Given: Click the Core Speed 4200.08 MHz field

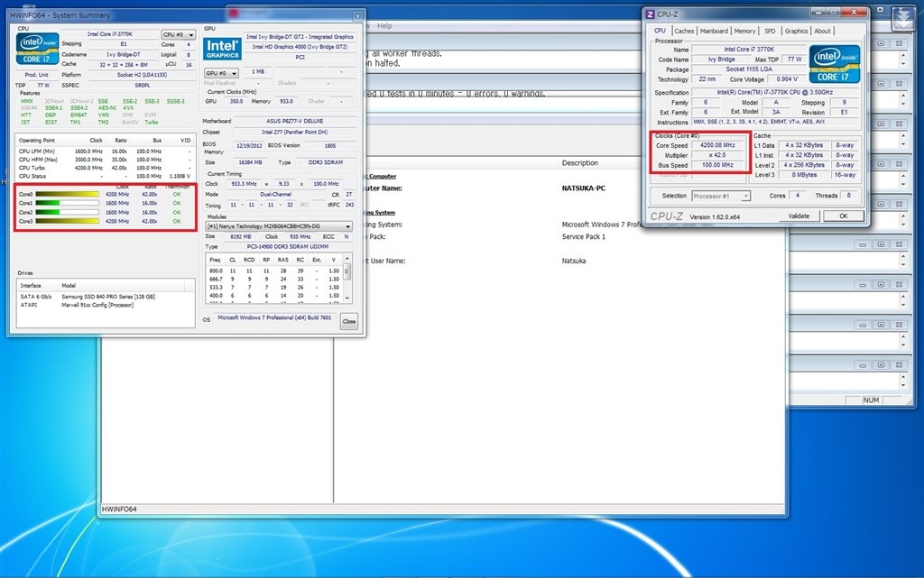Looking at the screenshot, I should (x=716, y=145).
